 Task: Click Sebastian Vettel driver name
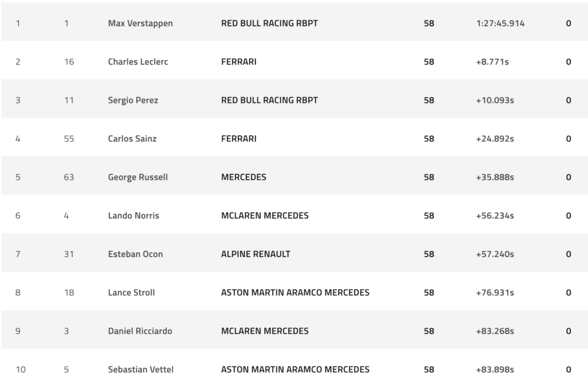coord(141,370)
